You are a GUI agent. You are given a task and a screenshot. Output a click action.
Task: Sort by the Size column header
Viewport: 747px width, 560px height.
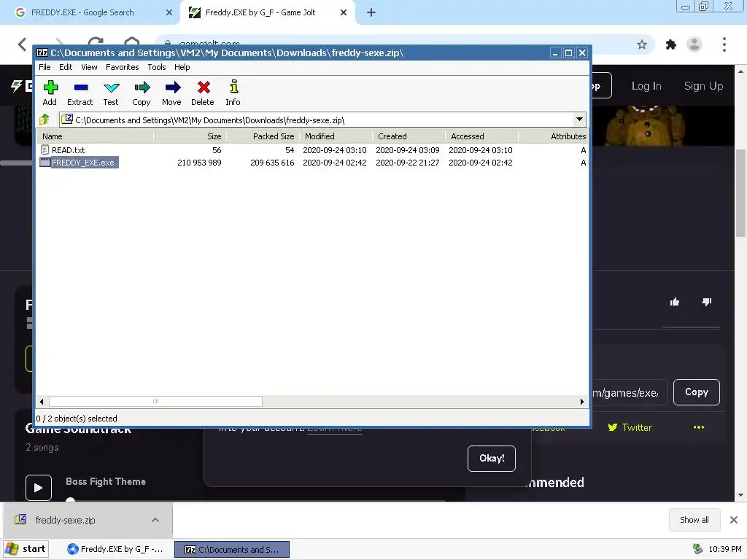click(190, 136)
